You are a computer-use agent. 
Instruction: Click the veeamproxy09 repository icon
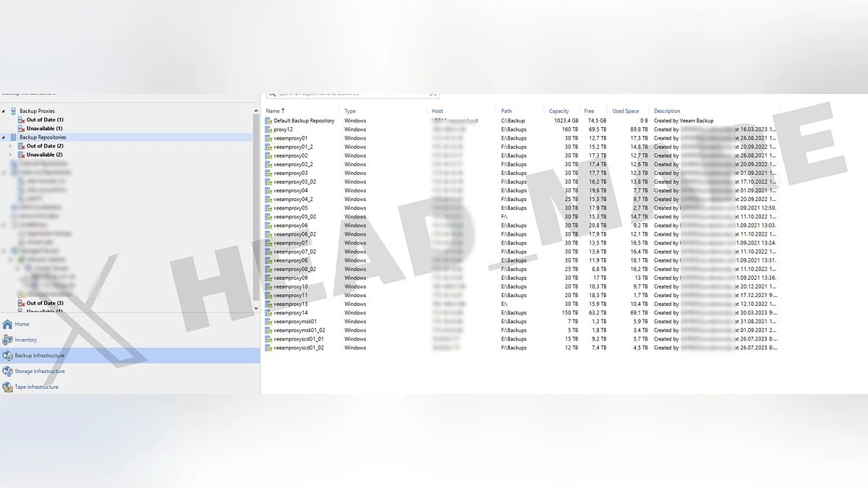coord(268,278)
